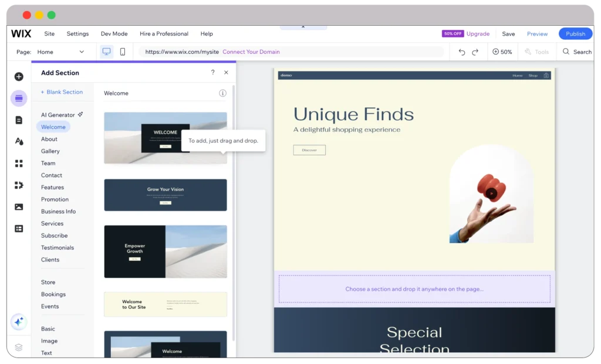Click the Connect Your Domain link
Screen dimensions: 601x364
coord(251,52)
